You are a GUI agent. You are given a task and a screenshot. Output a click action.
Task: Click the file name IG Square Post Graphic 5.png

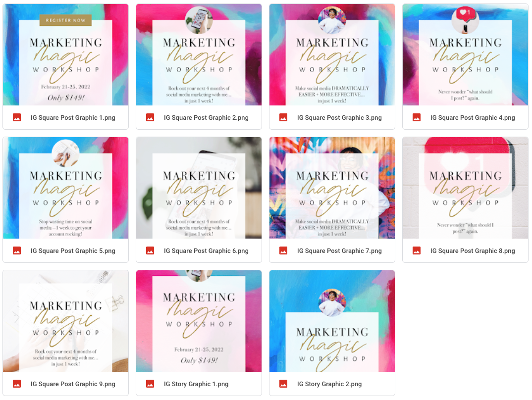point(73,251)
